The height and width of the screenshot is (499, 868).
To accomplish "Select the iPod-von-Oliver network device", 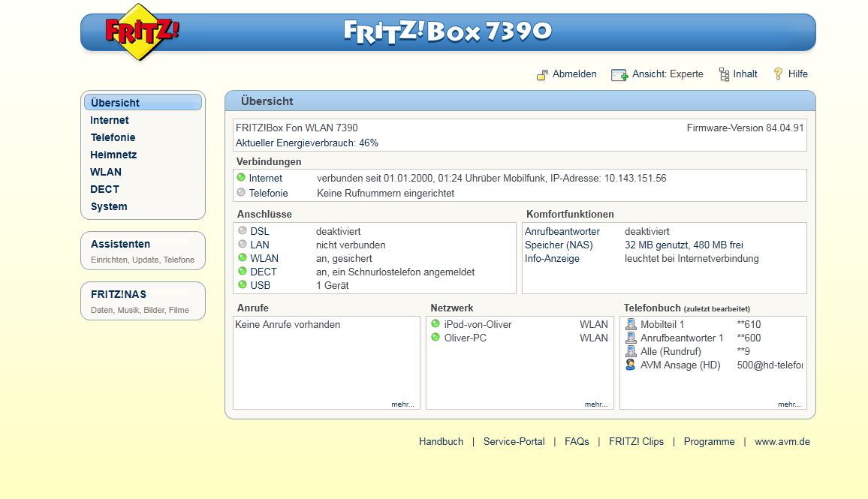I will click(x=478, y=324).
